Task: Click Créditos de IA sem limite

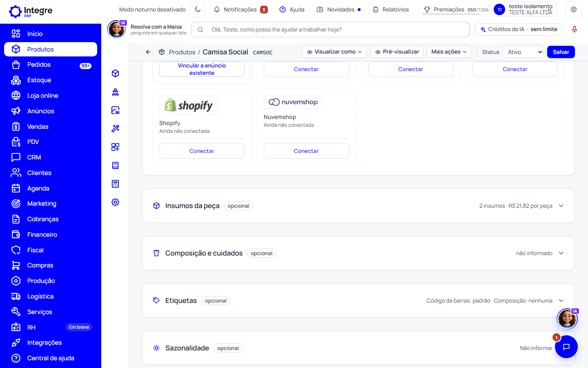Action: click(519, 29)
